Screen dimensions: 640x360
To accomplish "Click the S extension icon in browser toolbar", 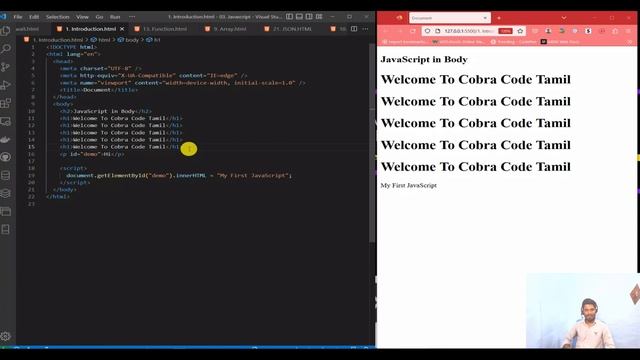I will pos(588,31).
